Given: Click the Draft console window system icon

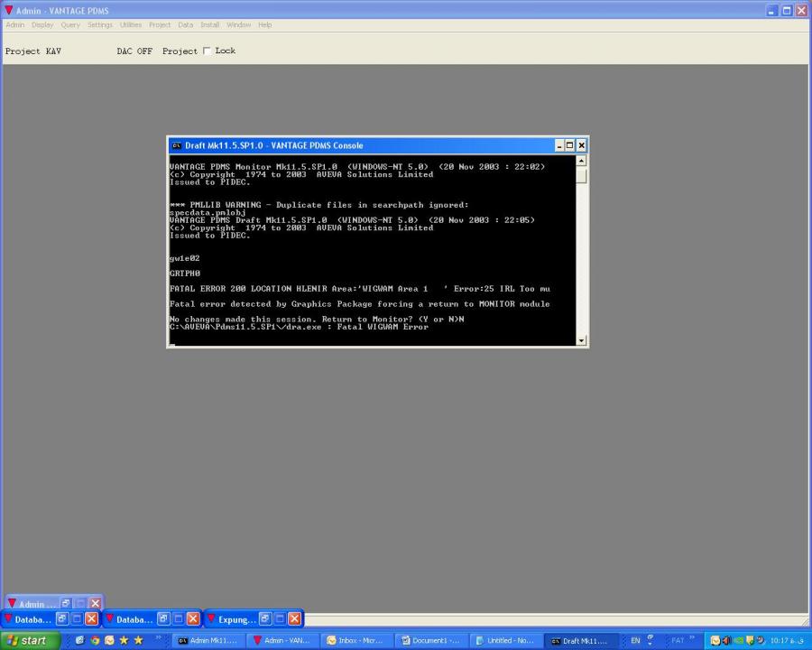Looking at the screenshot, I should tap(177, 145).
